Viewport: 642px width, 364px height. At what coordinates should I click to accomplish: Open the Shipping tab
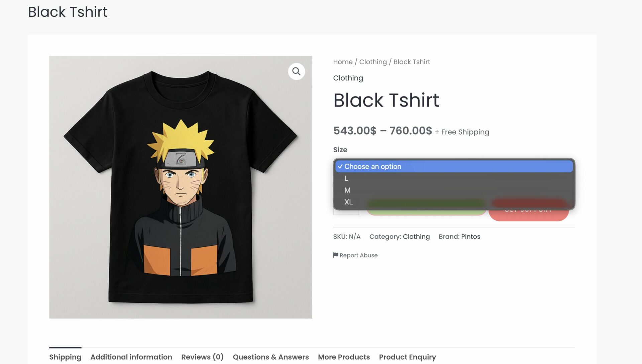tap(65, 357)
